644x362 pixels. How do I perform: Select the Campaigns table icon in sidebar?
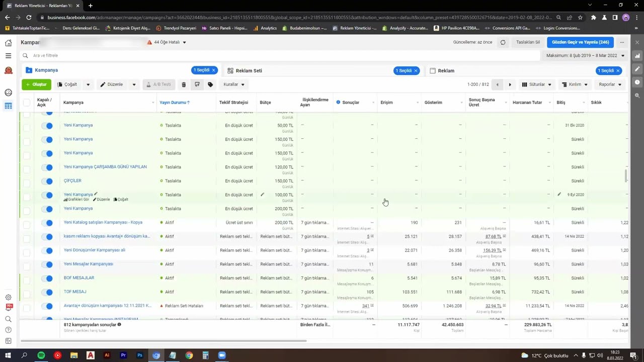(x=8, y=106)
